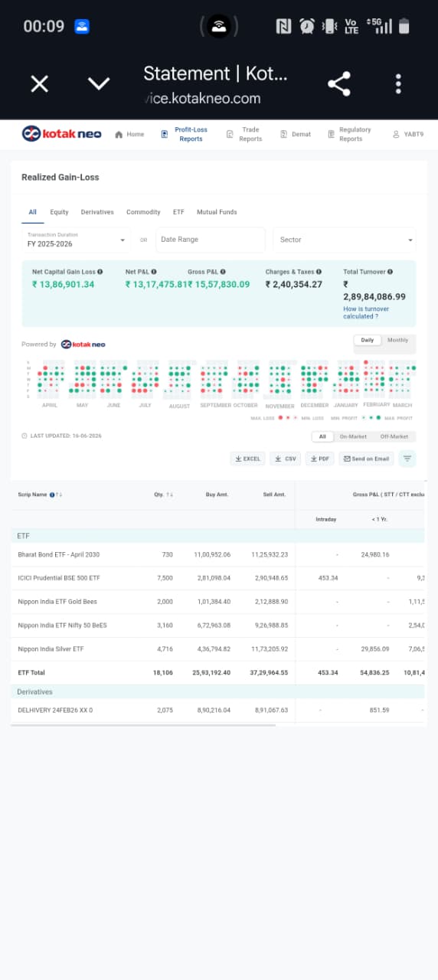Click Nippon India ETF Gold Bees row
This screenshot has height=980, width=438.
217,602
